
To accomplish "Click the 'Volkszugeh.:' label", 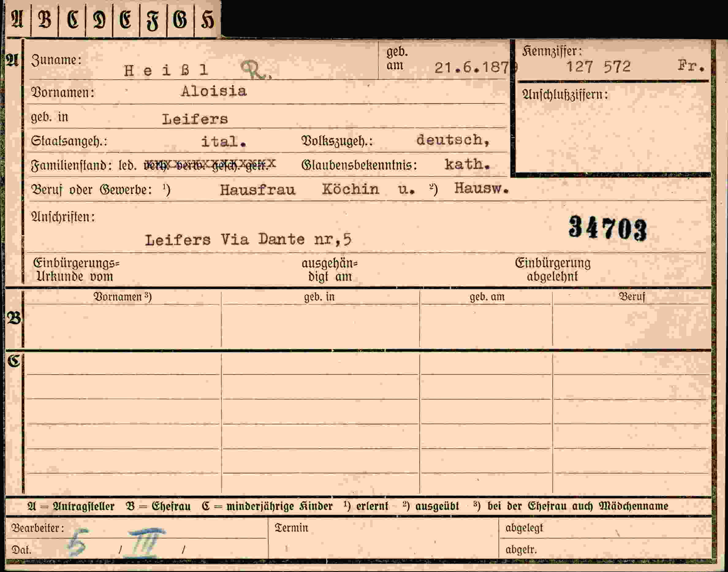I will tap(337, 141).
